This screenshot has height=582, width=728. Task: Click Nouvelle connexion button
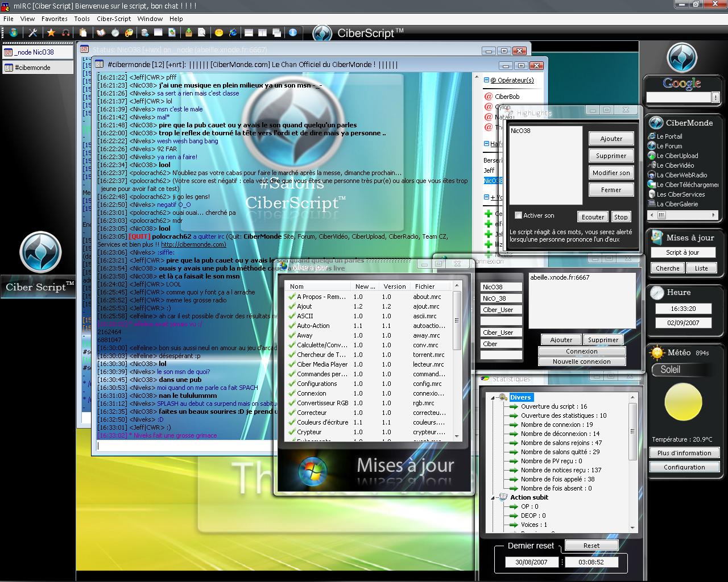581,361
